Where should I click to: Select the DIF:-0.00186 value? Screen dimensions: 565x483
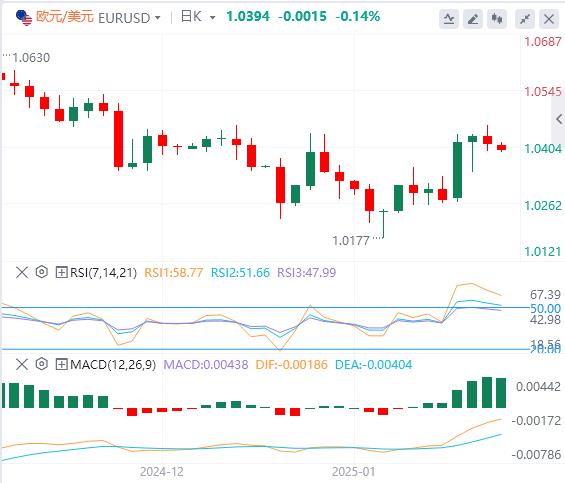point(292,365)
